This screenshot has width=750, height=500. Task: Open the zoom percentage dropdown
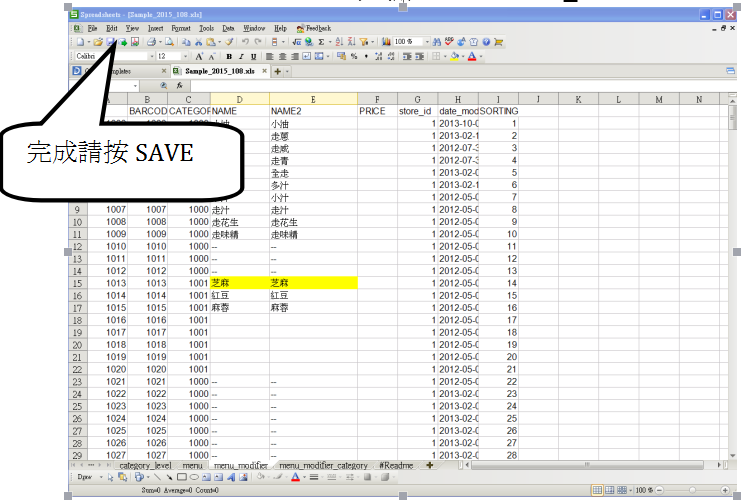coord(427,42)
